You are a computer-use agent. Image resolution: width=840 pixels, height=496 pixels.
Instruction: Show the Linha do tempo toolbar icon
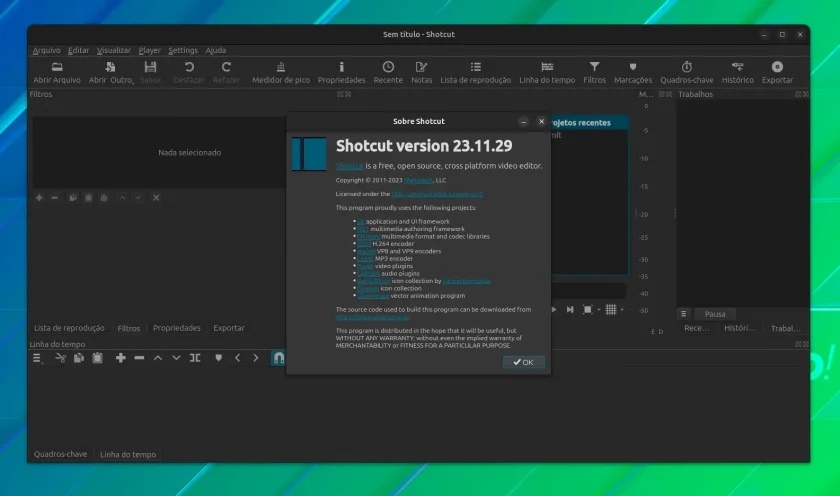point(547,67)
